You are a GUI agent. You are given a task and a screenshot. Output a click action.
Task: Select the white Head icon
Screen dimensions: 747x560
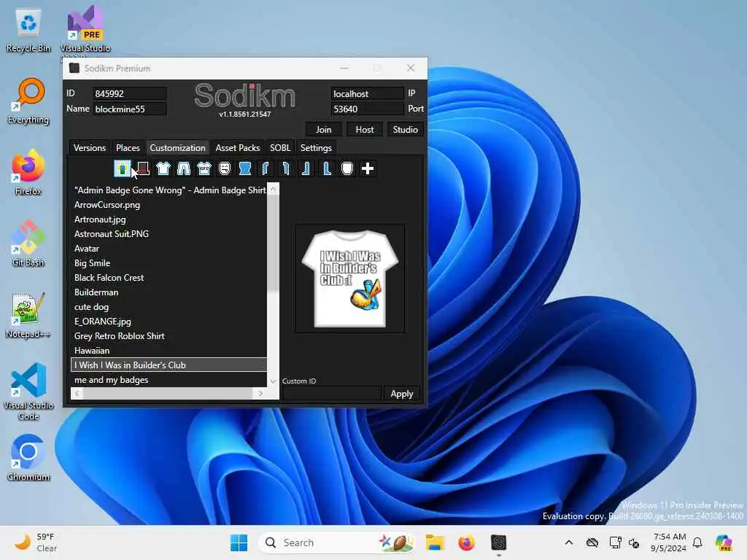pos(347,168)
